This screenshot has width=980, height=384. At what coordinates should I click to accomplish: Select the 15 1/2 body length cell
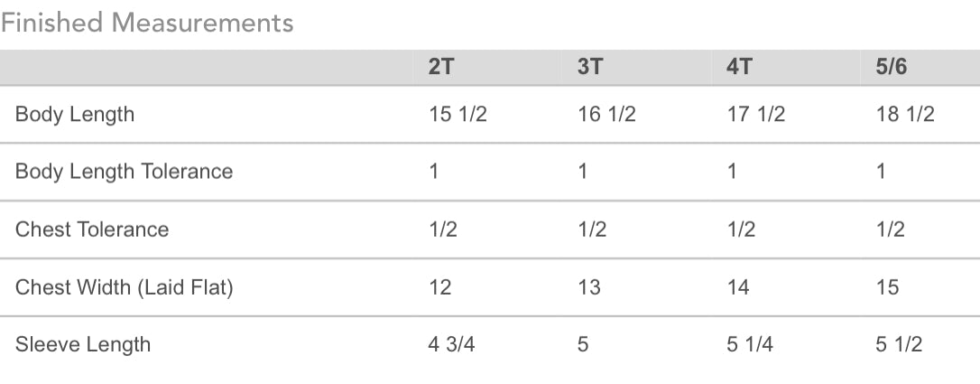pos(458,115)
